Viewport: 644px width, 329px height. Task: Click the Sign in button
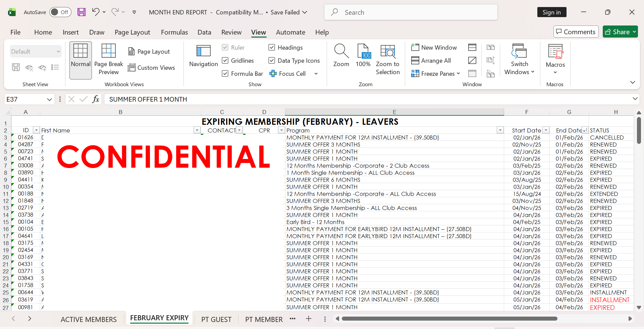552,12
